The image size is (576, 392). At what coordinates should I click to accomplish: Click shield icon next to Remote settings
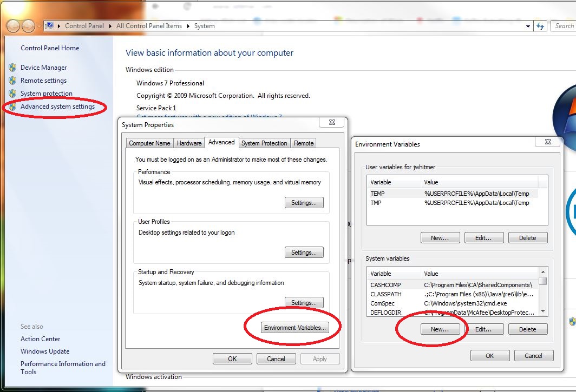pos(12,81)
